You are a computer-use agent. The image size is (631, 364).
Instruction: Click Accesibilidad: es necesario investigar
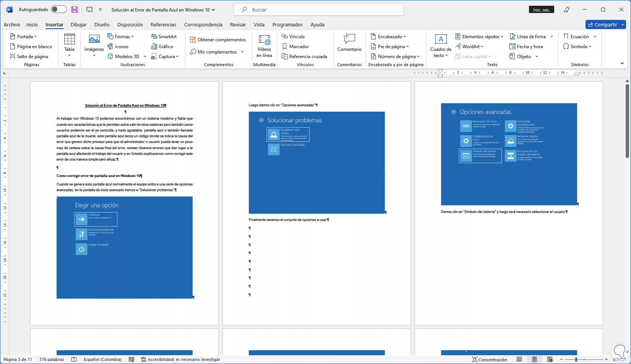click(181, 359)
